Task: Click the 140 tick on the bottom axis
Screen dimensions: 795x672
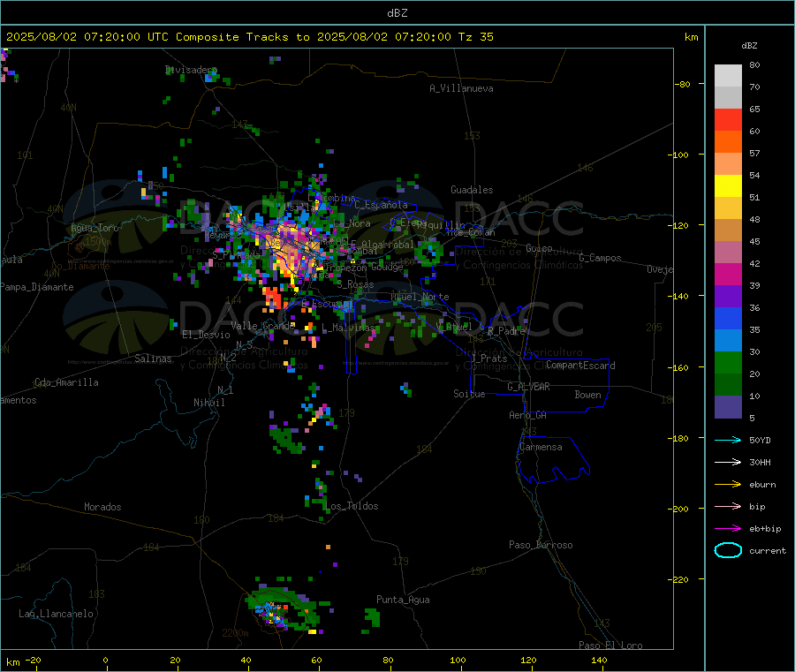Action: (x=599, y=660)
